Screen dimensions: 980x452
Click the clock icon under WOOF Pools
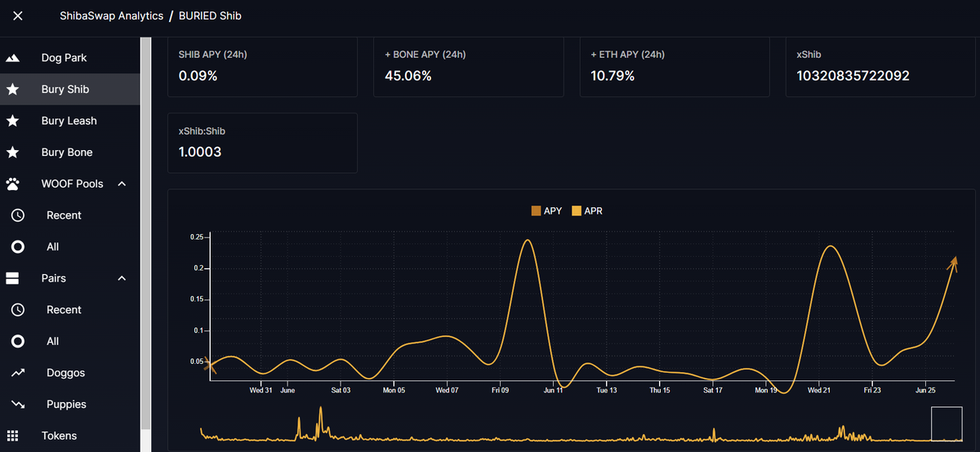pyautogui.click(x=18, y=215)
